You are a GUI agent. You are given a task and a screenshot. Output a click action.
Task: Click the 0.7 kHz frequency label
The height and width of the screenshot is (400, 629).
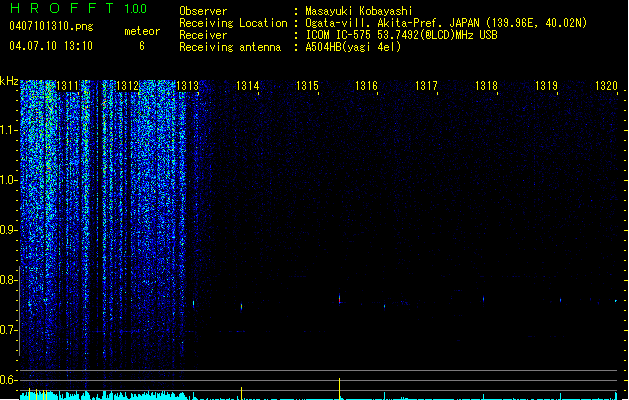point(9,330)
